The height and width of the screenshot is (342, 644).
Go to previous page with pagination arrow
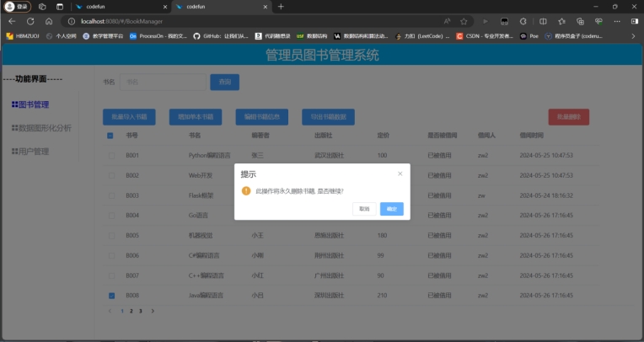(x=110, y=311)
